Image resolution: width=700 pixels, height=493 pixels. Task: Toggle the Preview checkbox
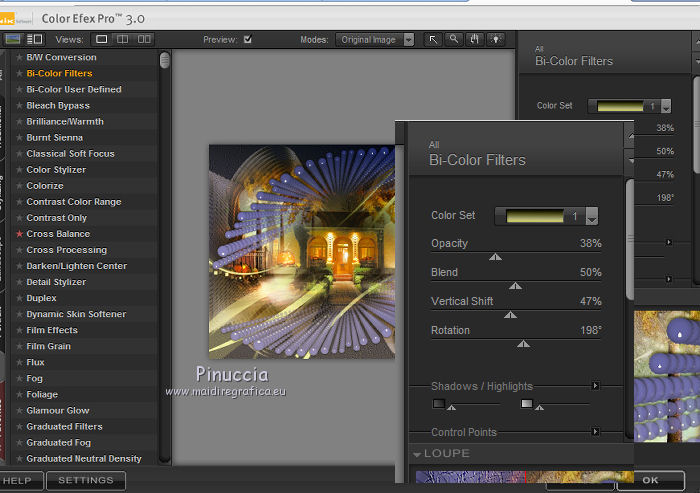pyautogui.click(x=247, y=40)
